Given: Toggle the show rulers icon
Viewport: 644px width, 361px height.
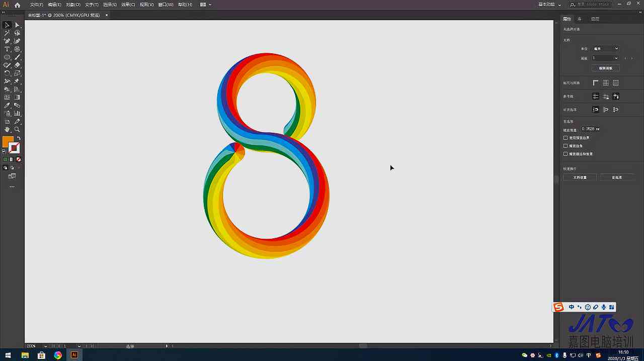Looking at the screenshot, I should 596,83.
